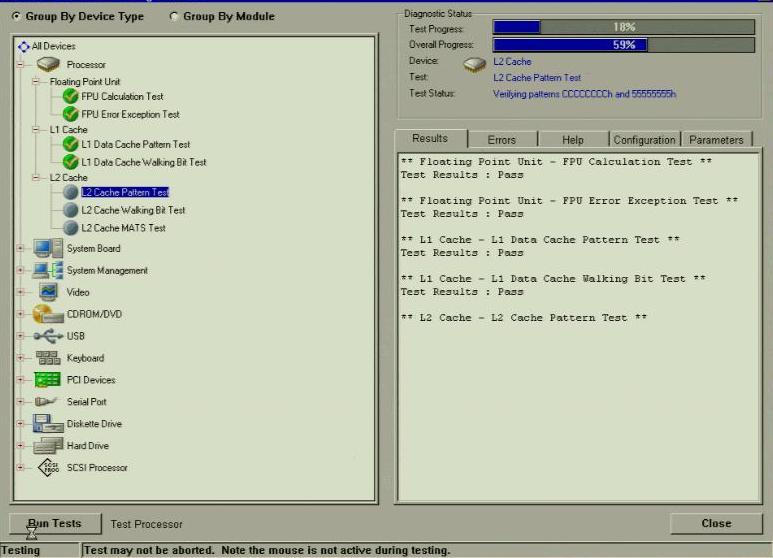Expand the USB node
This screenshot has height=558, width=773.
pos(21,336)
